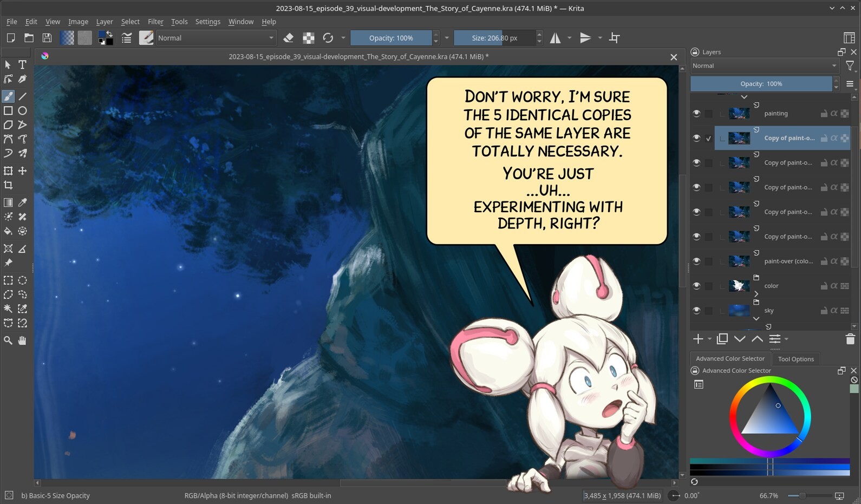Screen dimensions: 861x504
Task: Open the layer blending mode dropdown
Action: point(764,66)
